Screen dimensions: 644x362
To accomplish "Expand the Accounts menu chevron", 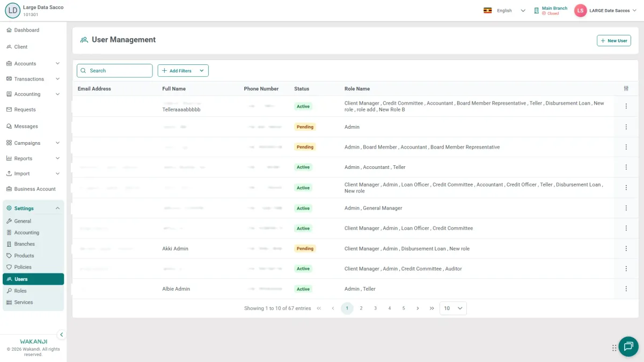I will pyautogui.click(x=57, y=63).
